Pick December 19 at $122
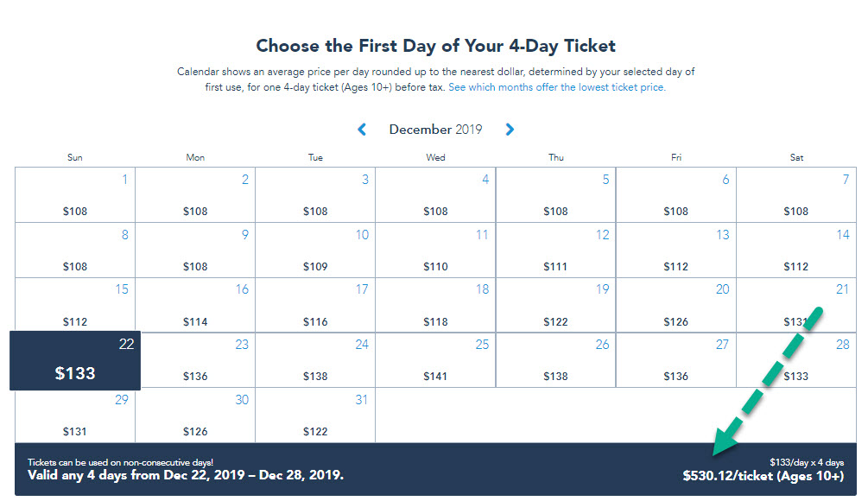This screenshot has height=501, width=868. pos(556,305)
